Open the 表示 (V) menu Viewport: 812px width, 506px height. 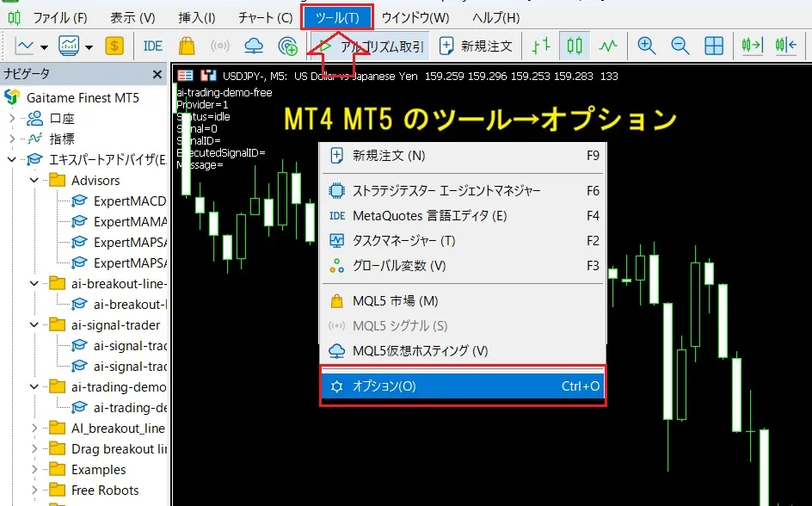(132, 17)
